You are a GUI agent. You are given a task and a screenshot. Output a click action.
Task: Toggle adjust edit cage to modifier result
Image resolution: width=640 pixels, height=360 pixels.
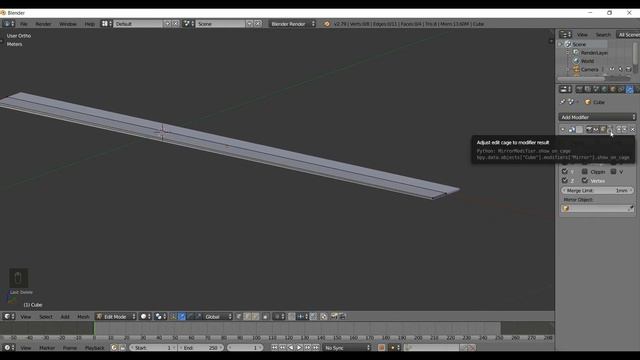610,130
